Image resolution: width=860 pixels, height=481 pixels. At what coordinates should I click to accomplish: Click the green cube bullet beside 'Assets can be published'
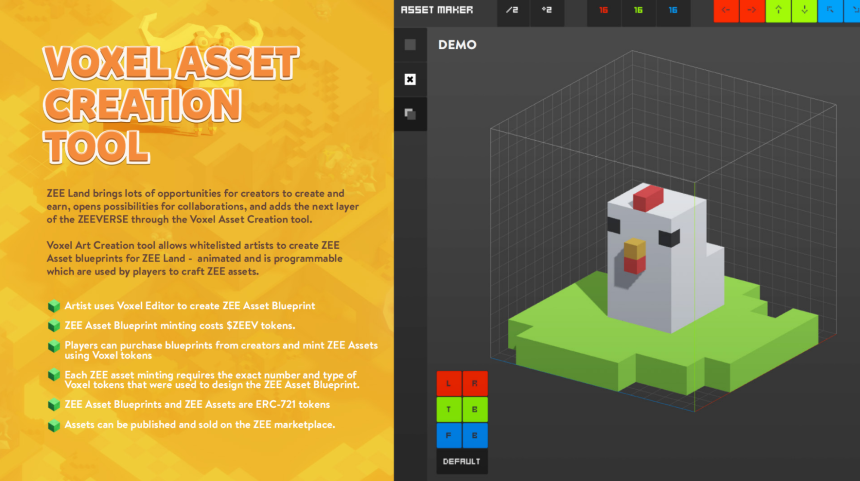[x=54, y=425]
